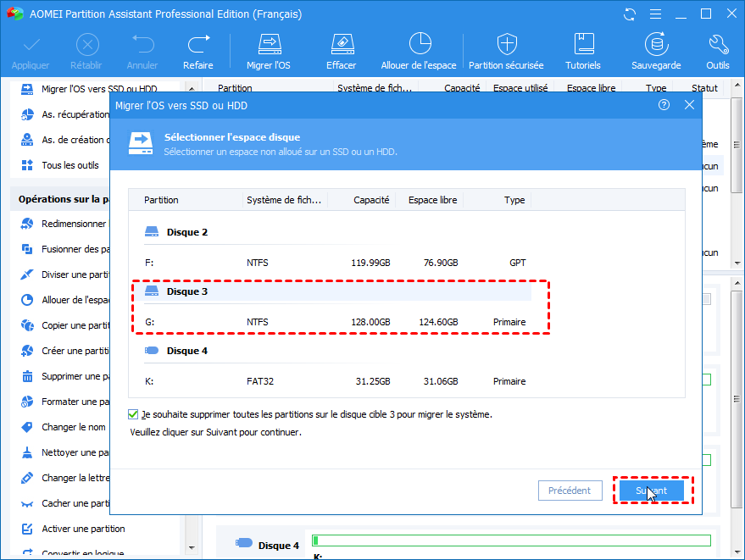Screen dimensions: 745x560
Task: Open Partition sécurisée in toolbar
Action: point(506,52)
